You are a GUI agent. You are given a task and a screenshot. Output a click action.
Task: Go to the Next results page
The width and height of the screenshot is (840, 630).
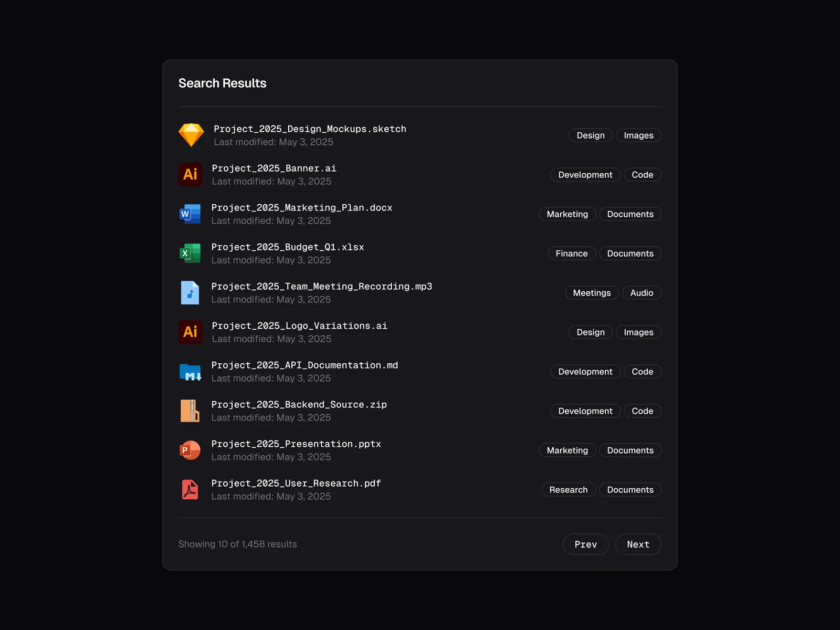pyautogui.click(x=638, y=544)
